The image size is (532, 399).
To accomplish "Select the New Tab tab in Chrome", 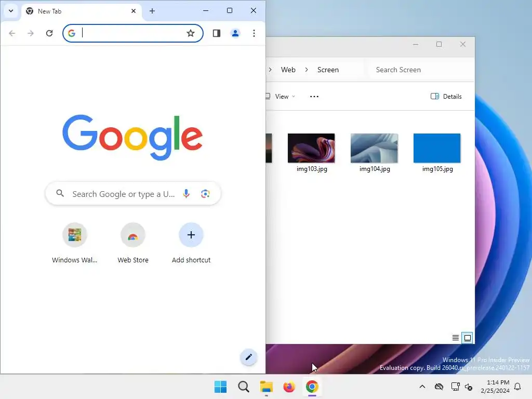I will pyautogui.click(x=82, y=11).
